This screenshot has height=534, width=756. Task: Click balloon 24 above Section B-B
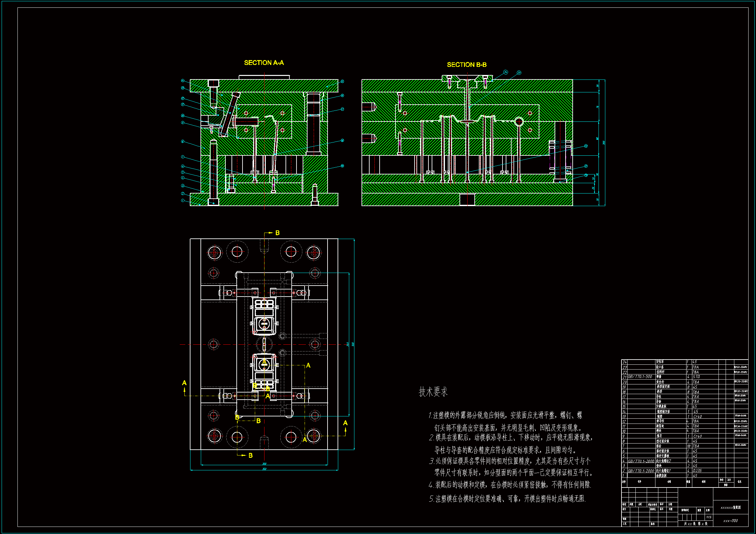(505, 72)
